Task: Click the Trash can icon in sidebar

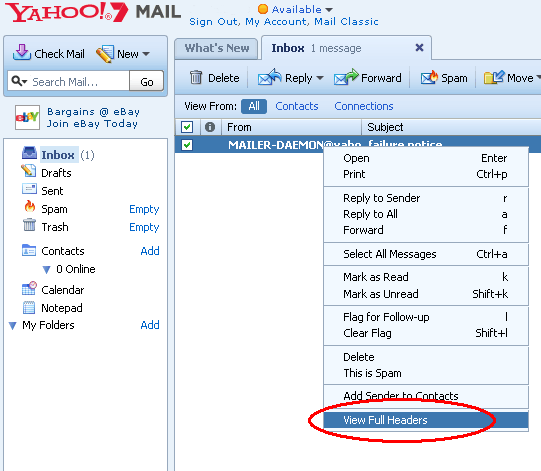Action: 29,225
